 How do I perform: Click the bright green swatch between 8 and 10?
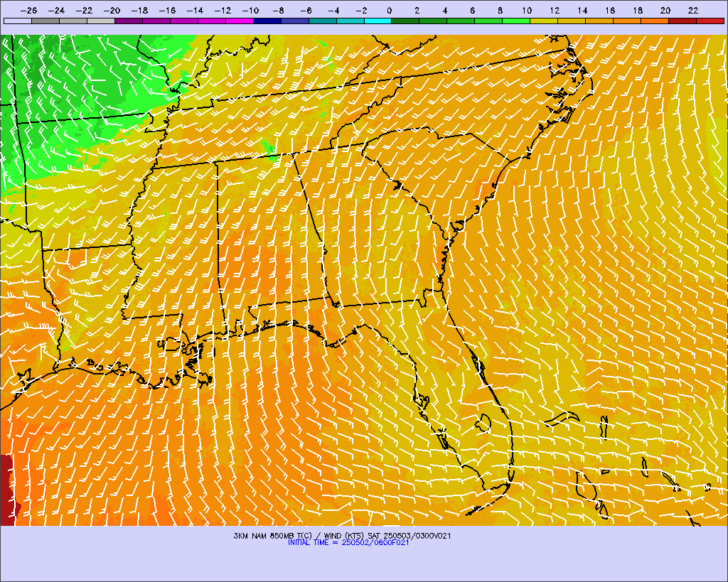tap(516, 21)
